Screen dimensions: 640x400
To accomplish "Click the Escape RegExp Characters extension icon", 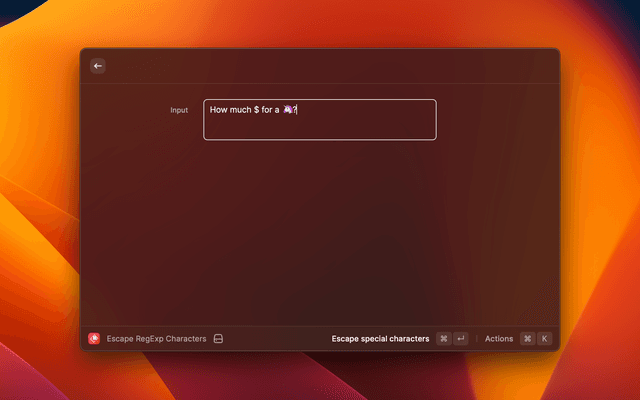I will (94, 339).
